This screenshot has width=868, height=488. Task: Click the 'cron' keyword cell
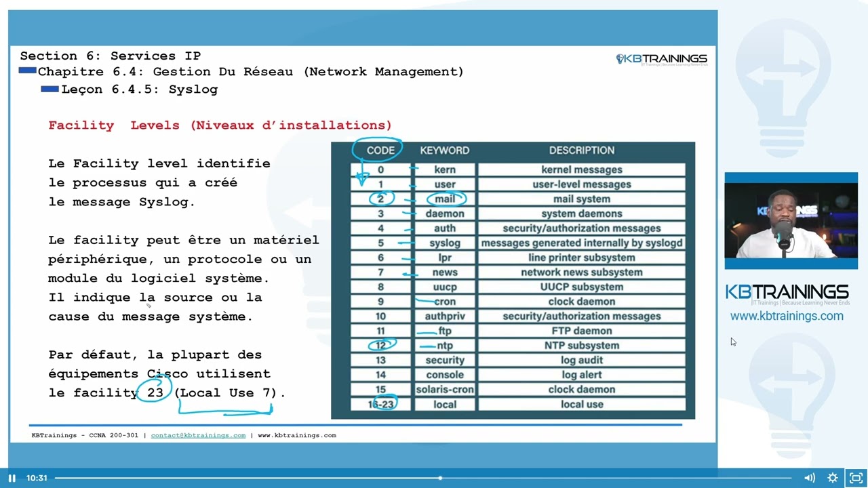445,302
